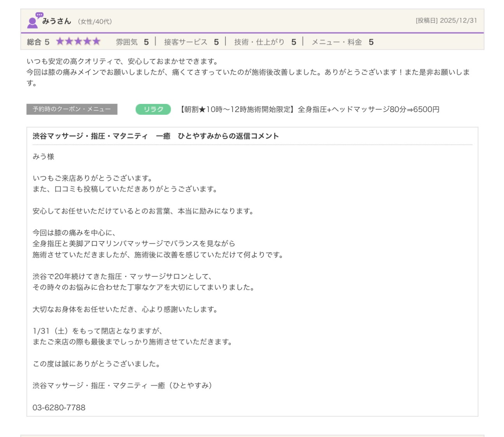
Task: Click the 投稿日 2025/12/31 date
Action: (x=446, y=21)
